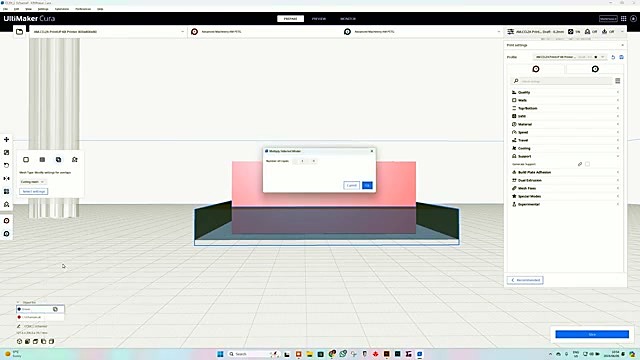640x360 pixels.
Task: Open the apps grid icon in header
Action: tap(624, 19)
